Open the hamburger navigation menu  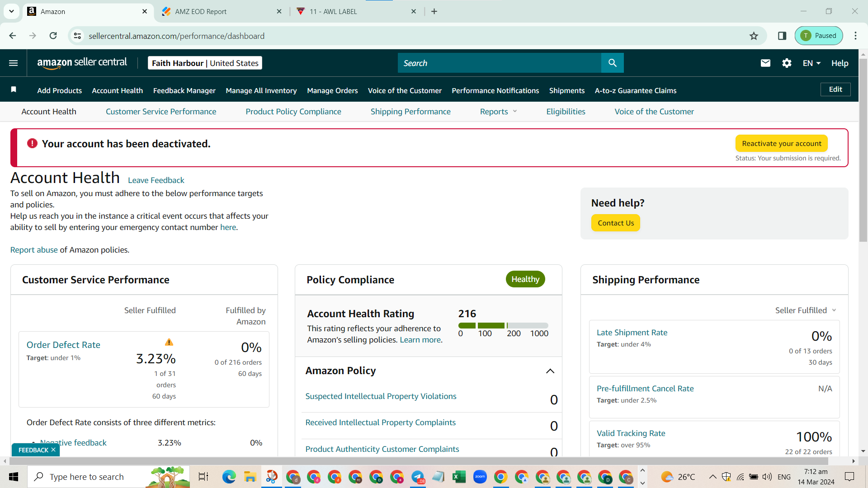(x=14, y=63)
